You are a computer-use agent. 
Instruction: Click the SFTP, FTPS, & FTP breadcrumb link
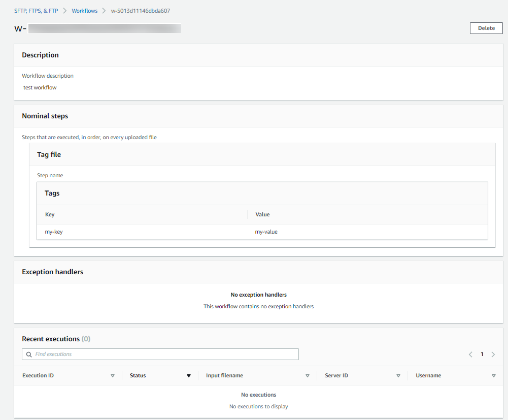coord(36,11)
